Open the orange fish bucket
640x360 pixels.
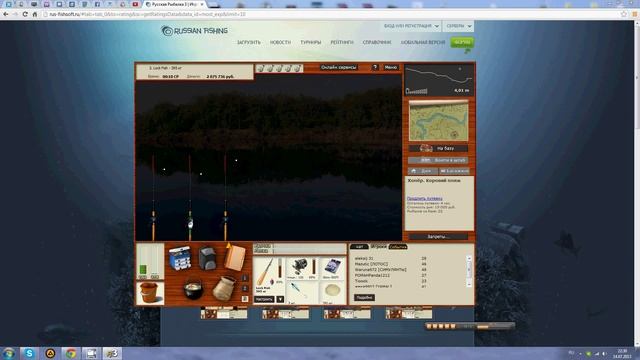point(149,293)
